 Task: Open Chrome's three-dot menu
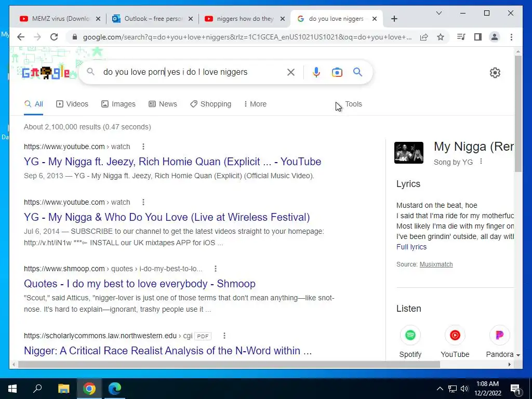511,37
